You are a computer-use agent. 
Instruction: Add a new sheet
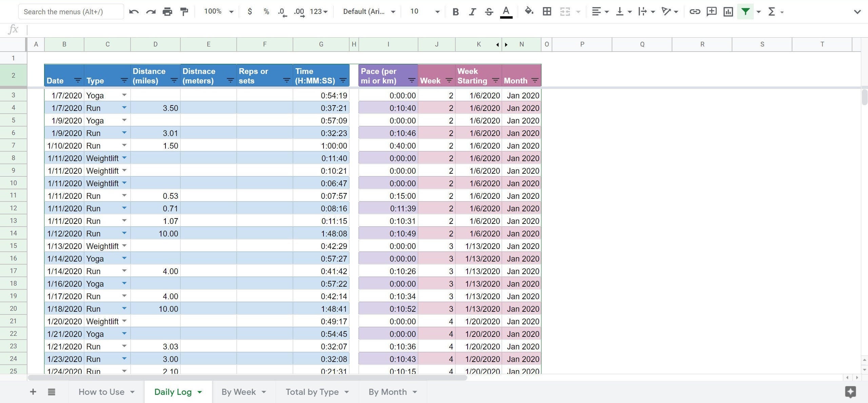pos(33,392)
